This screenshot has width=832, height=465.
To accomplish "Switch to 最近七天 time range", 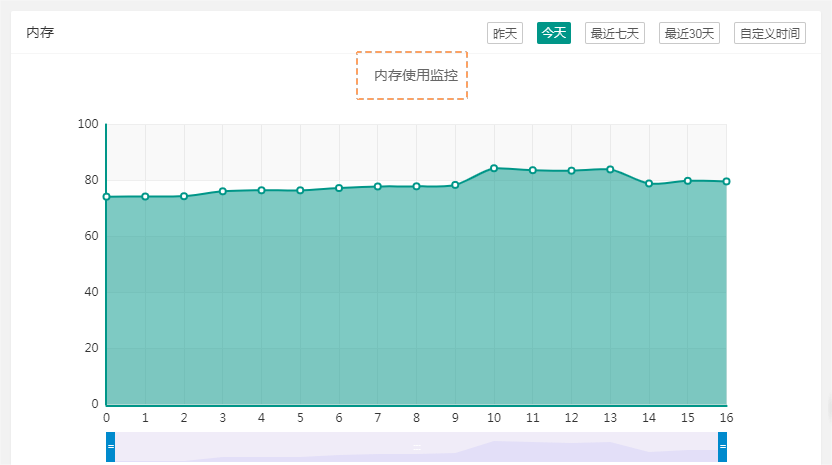I will (x=614, y=33).
